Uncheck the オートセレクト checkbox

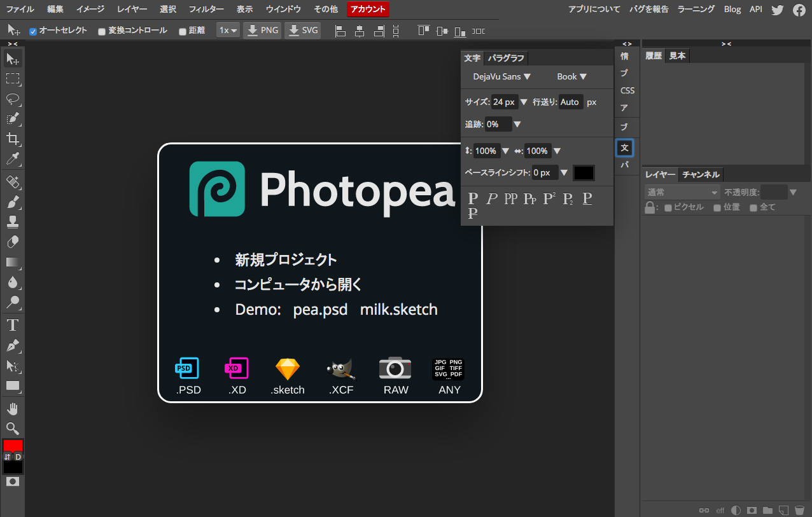point(33,31)
